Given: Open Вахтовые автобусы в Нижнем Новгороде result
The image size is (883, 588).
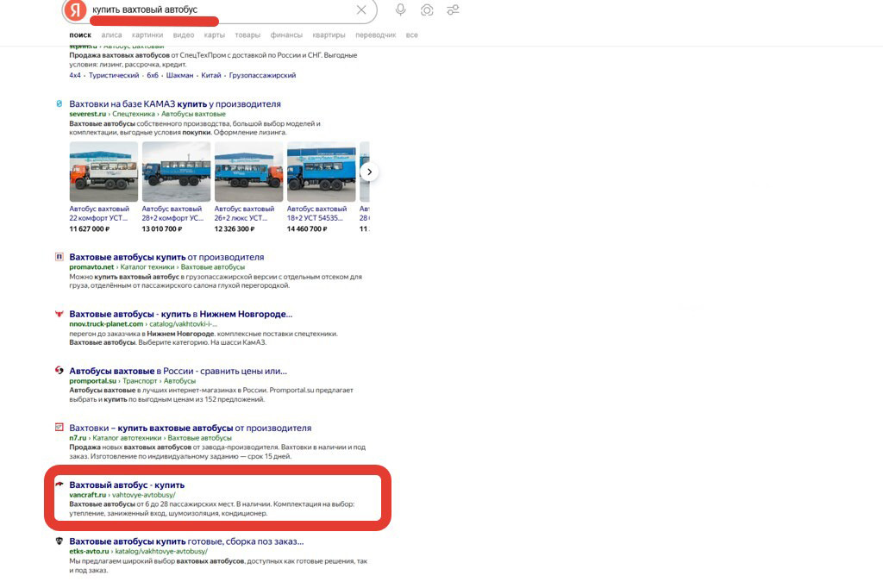Looking at the screenshot, I should click(x=181, y=314).
